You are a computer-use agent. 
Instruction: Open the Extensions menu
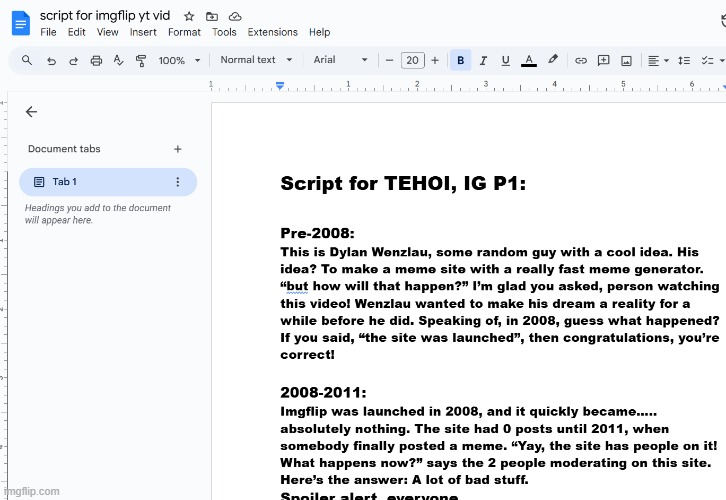pos(272,32)
